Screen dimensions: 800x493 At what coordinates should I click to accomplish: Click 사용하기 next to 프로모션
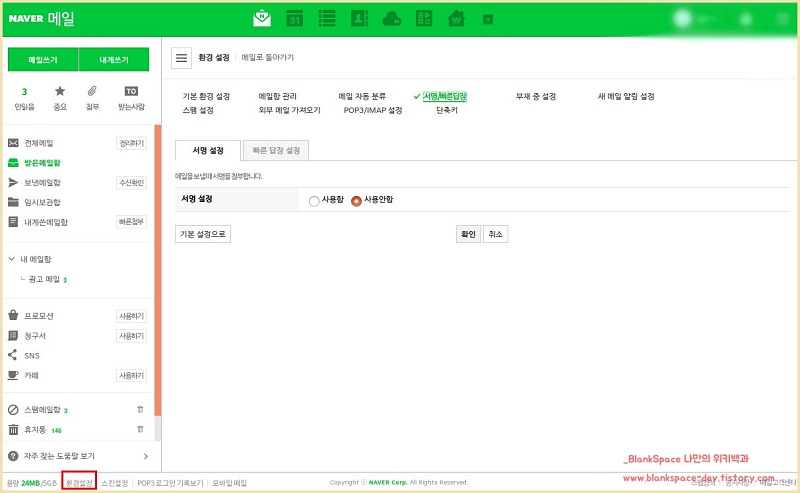132,316
